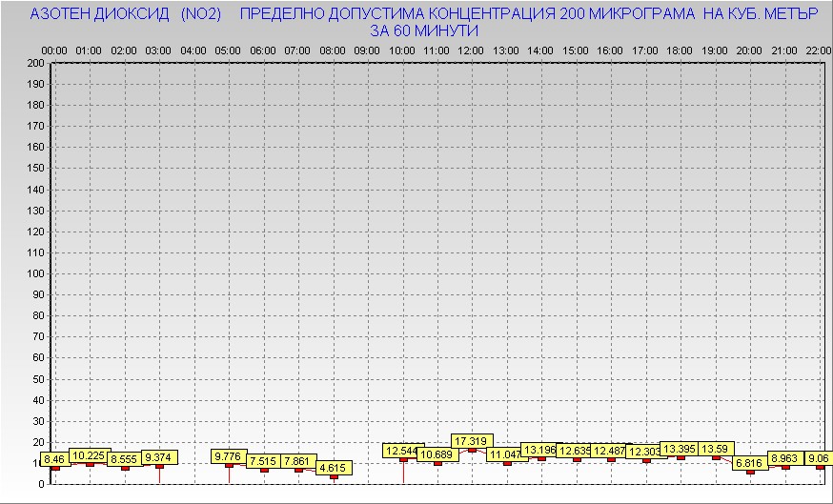Click the chart title АЗОТЕН ДИОКСИД (NO2)
Viewport: 833px width, 504px height.
click(126, 15)
